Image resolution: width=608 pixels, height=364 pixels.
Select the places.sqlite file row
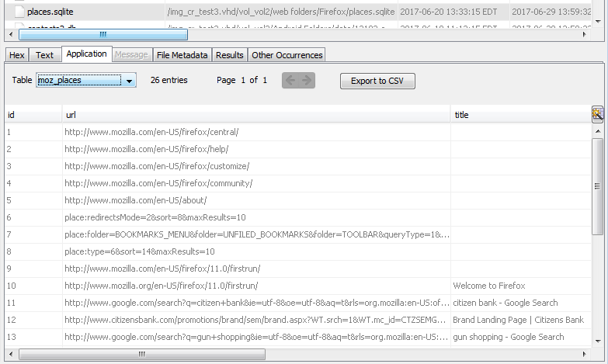(x=298, y=12)
